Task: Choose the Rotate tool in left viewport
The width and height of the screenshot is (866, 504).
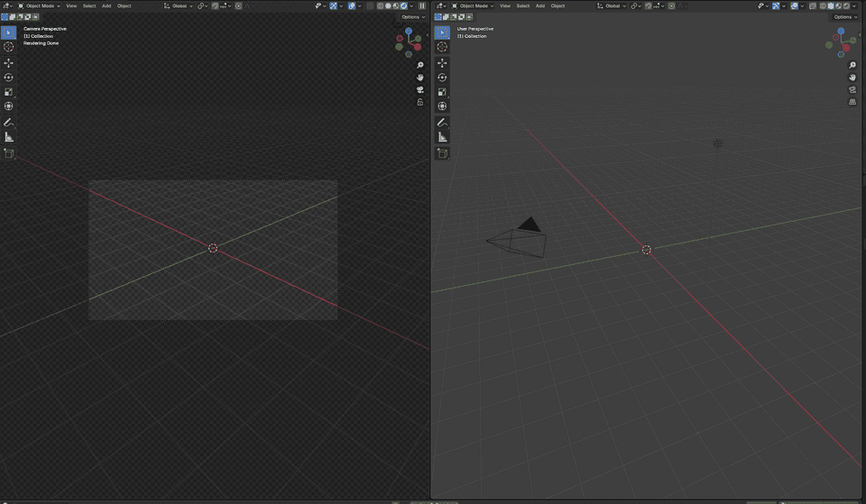Action: (8, 78)
